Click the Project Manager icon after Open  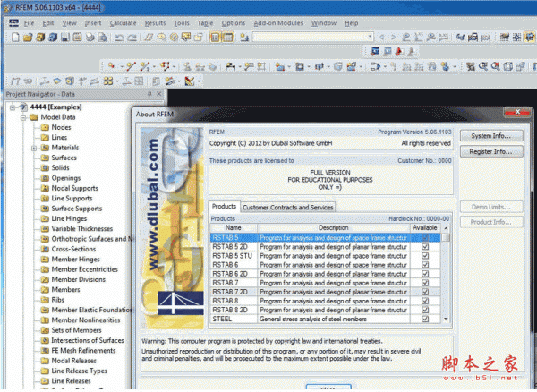[x=40, y=37]
